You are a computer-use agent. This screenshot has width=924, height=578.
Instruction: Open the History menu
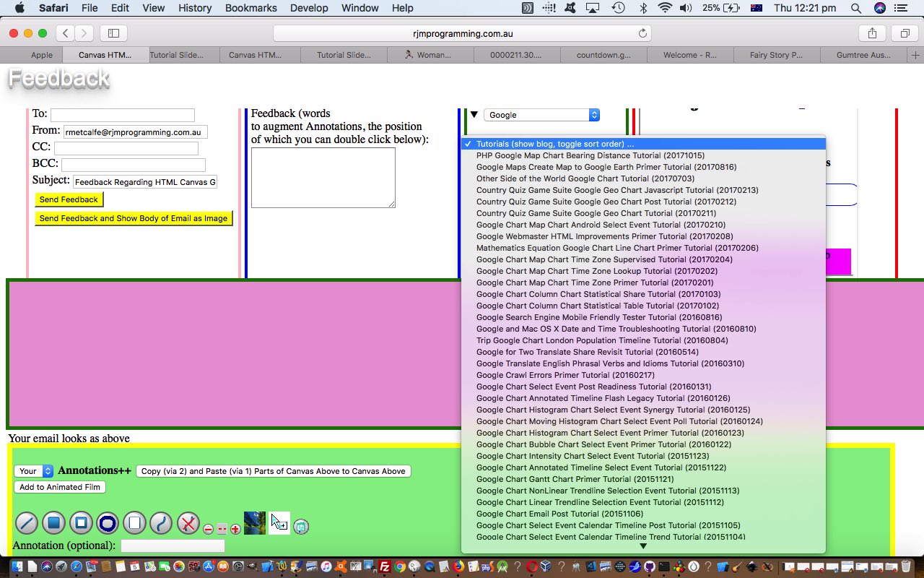click(194, 8)
